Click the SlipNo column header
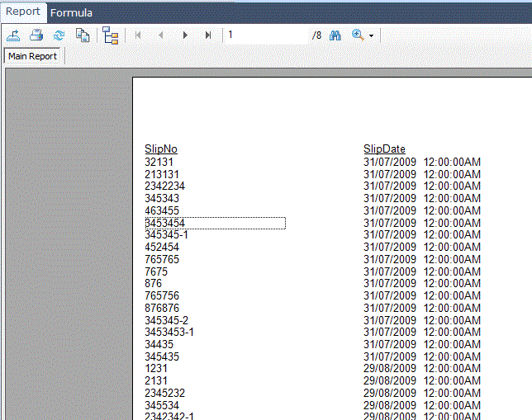 pos(161,149)
